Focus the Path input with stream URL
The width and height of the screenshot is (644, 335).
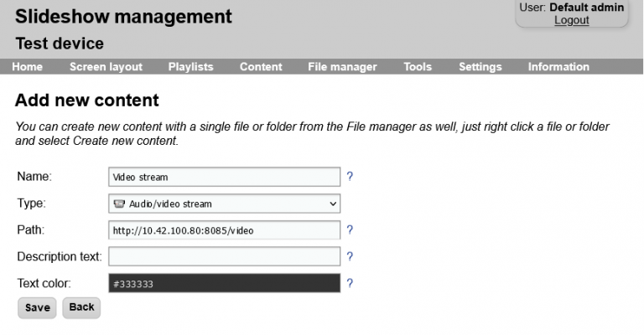coord(224,230)
